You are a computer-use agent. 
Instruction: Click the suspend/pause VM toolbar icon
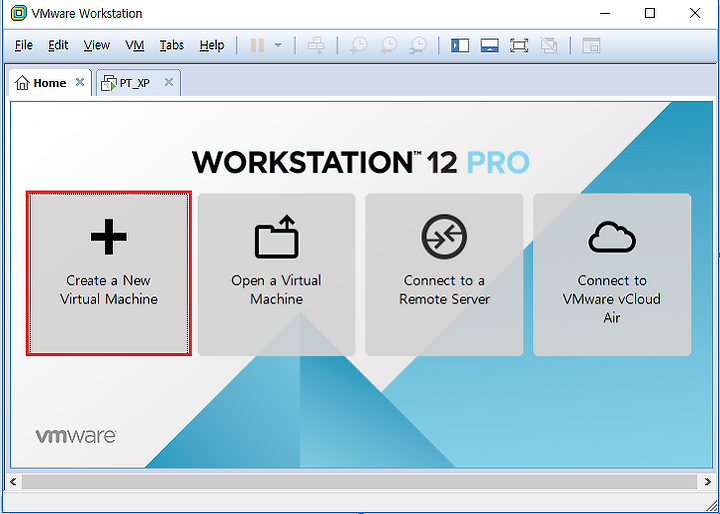tap(257, 45)
